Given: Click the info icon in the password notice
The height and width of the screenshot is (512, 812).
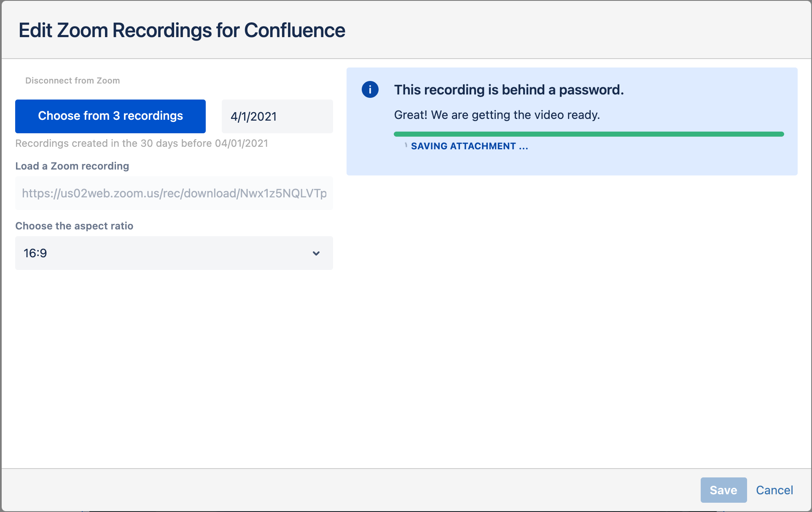Looking at the screenshot, I should click(370, 89).
